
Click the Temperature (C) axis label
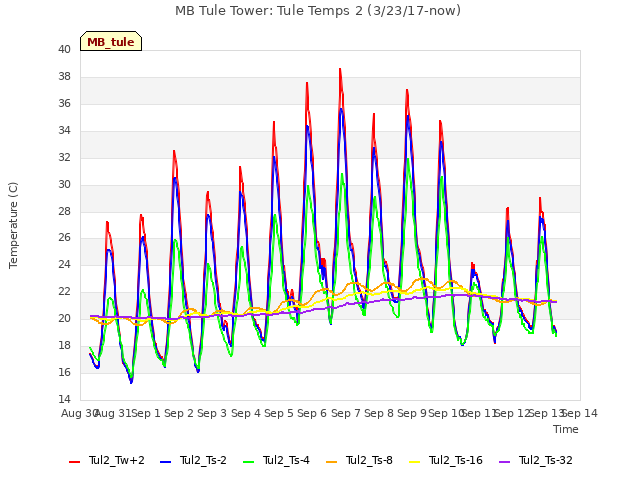point(13,225)
